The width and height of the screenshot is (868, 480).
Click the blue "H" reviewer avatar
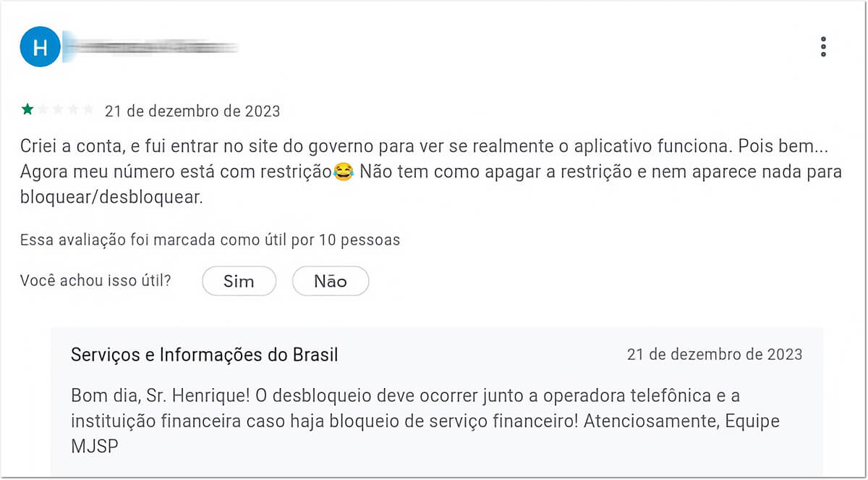tap(40, 47)
